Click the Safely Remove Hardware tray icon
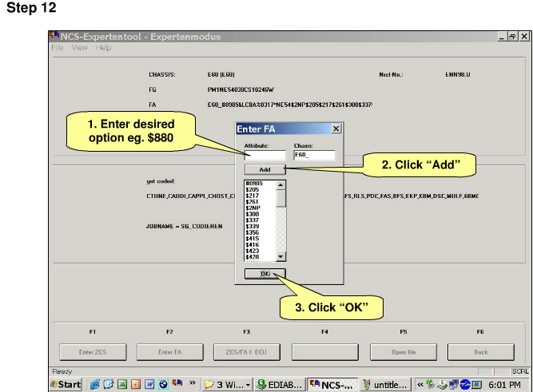 pyautogui.click(x=442, y=385)
